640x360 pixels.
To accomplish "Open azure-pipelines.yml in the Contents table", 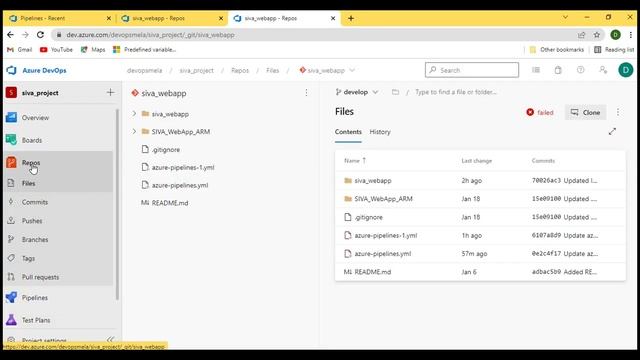I will click(x=382, y=253).
